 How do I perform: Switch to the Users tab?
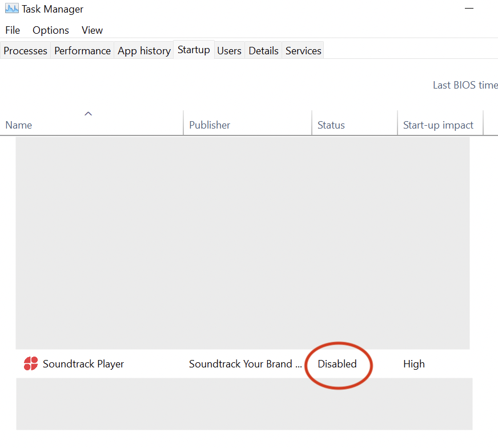230,50
